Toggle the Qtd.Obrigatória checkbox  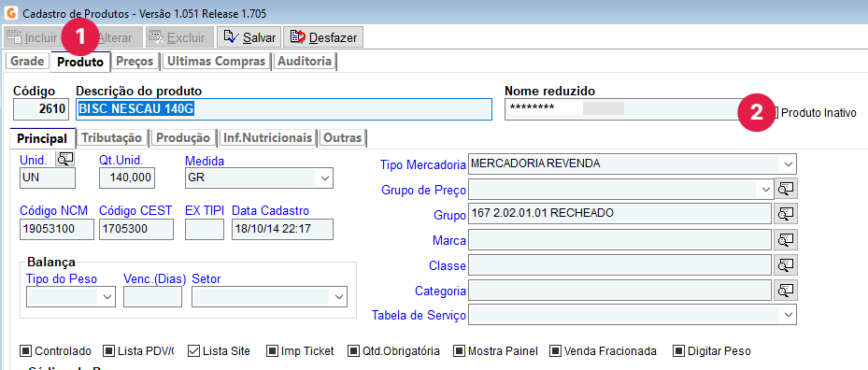(354, 351)
